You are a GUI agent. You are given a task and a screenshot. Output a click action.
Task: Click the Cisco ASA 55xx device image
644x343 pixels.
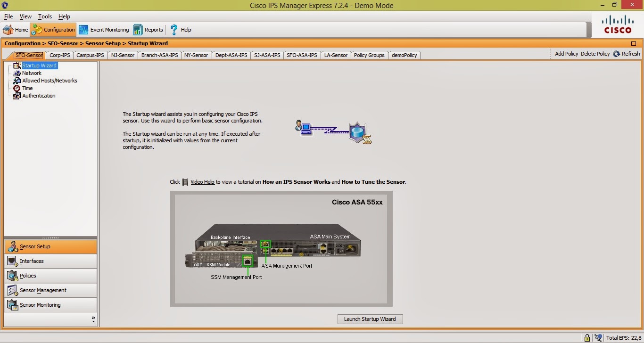click(x=281, y=249)
